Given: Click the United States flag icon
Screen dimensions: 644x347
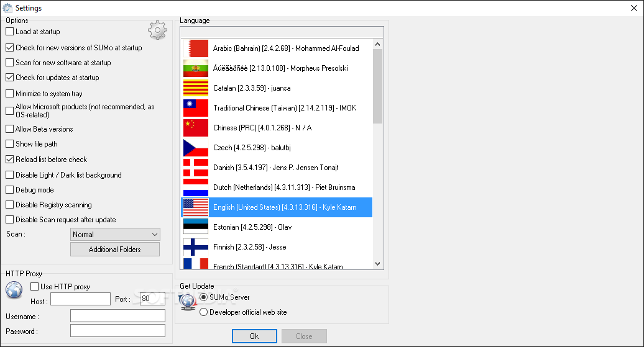Looking at the screenshot, I should pyautogui.click(x=196, y=207).
